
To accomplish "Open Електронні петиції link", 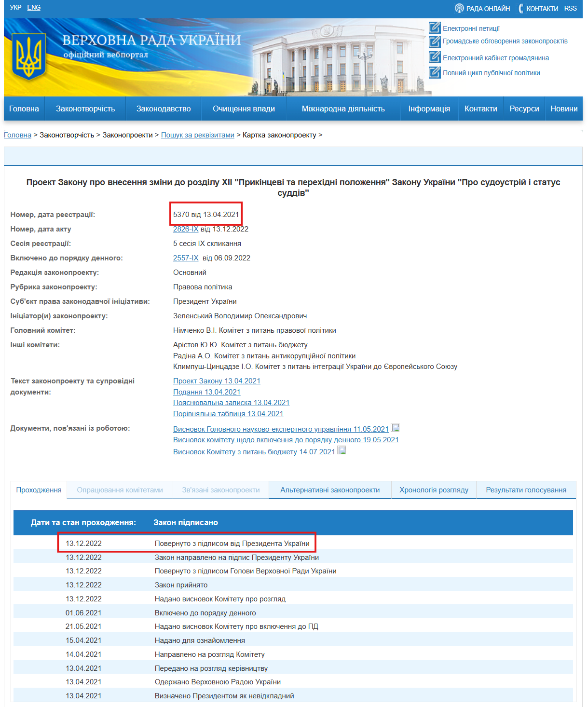I will [x=471, y=28].
